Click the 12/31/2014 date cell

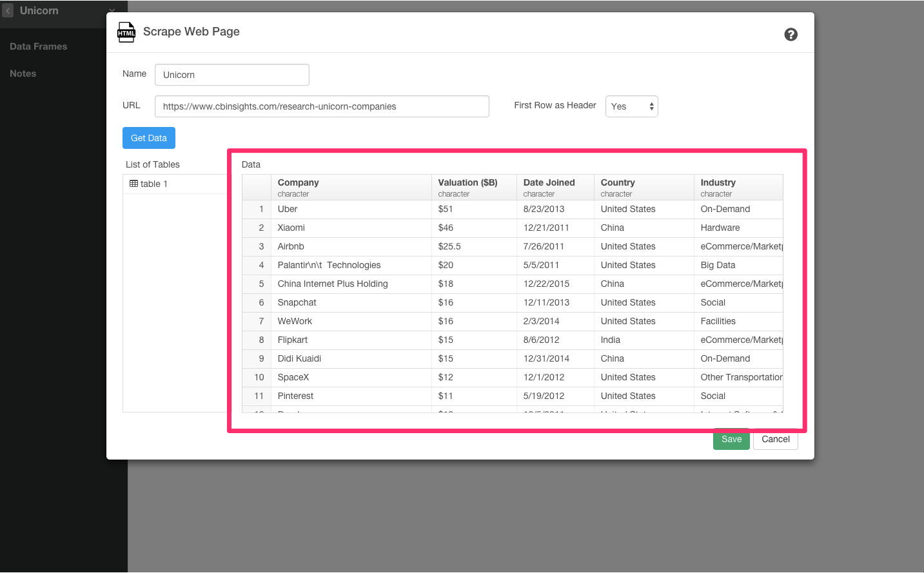point(555,358)
